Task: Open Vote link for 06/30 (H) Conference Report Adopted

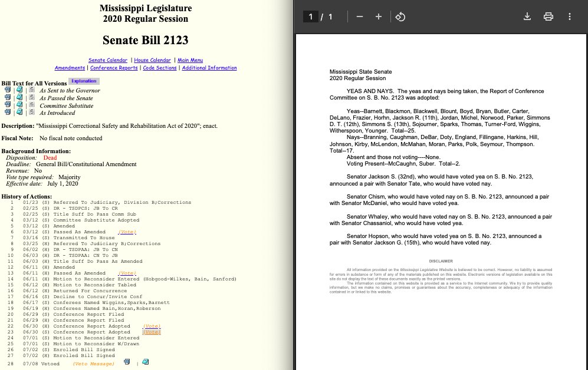Action: [x=152, y=326]
